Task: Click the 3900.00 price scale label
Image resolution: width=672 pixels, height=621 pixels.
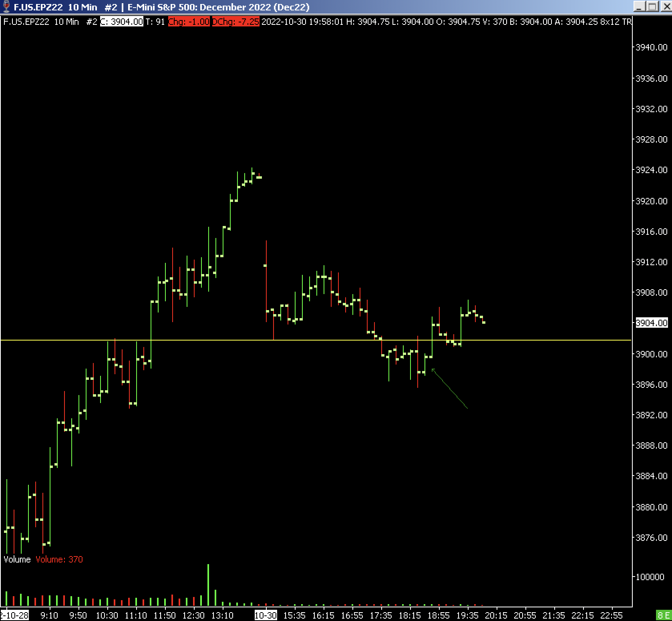Action: (652, 354)
